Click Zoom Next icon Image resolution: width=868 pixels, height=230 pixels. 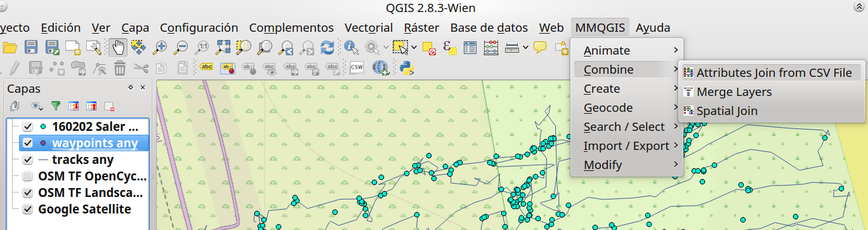point(307,47)
